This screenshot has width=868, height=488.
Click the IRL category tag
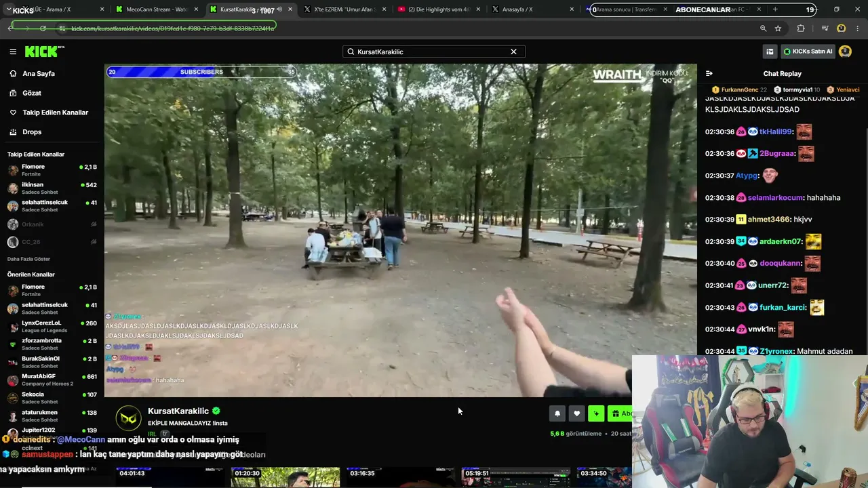(152, 434)
